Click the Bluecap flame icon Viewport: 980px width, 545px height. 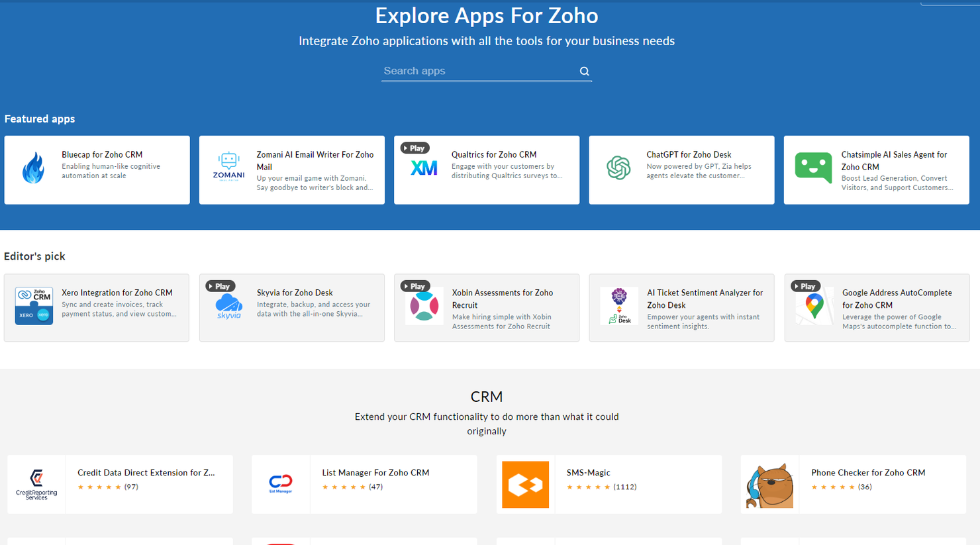[34, 168]
